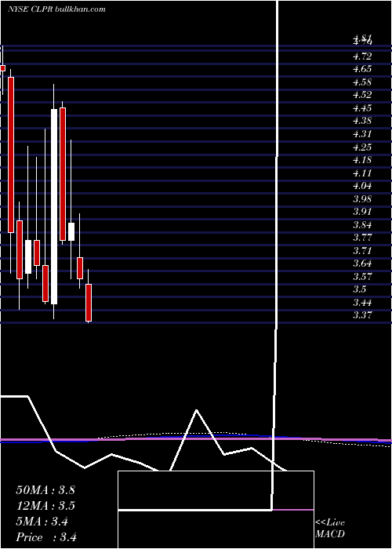The image size is (392, 549).
Task: Select the 3.57 price axis label
Action: point(362,277)
